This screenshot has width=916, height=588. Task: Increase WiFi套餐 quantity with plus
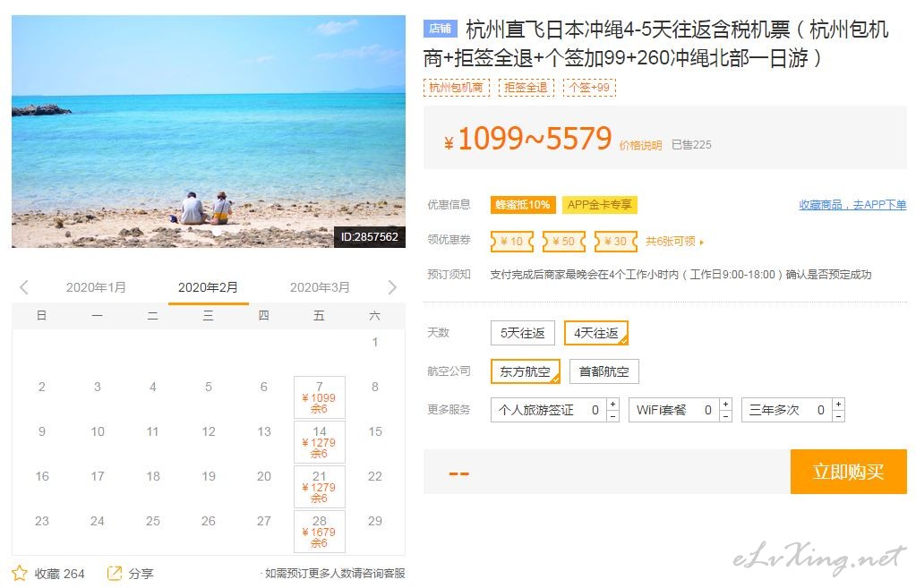coord(725,404)
